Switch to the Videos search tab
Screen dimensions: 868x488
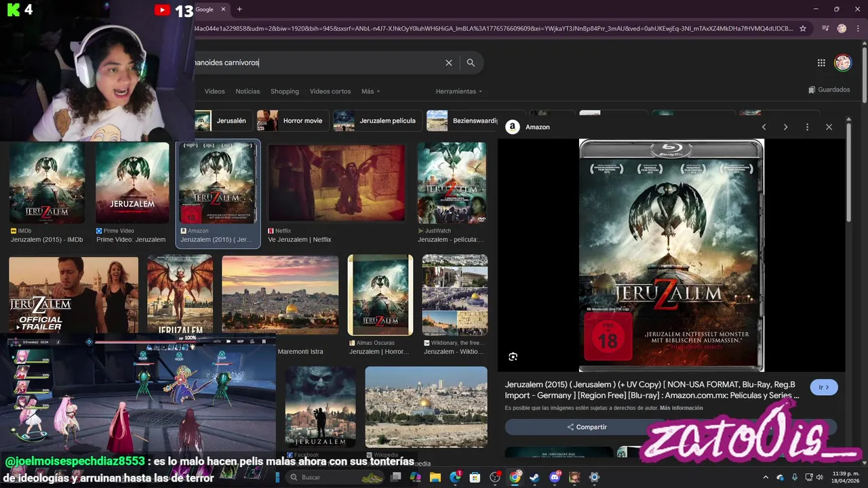click(214, 91)
